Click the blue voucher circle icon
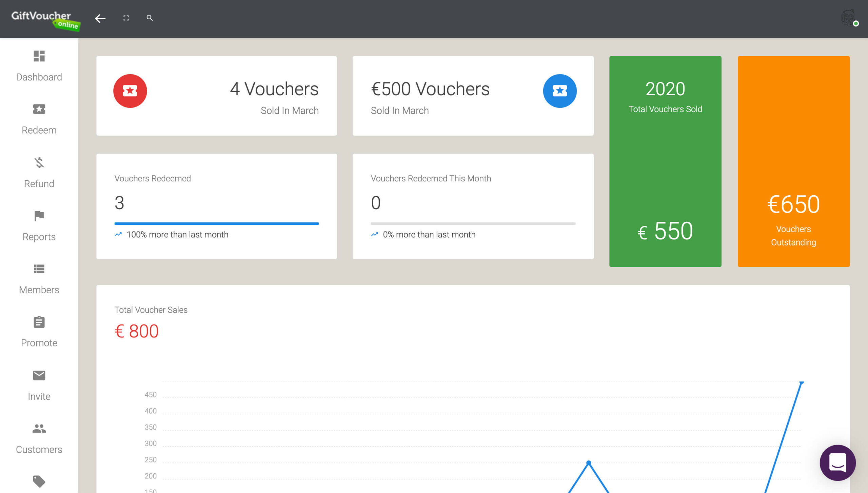This screenshot has width=868, height=493. pos(560,91)
